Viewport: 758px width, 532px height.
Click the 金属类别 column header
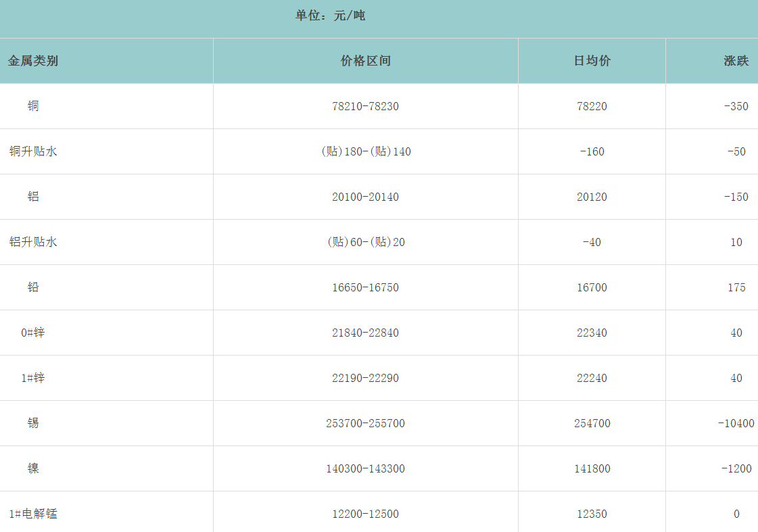[33, 61]
